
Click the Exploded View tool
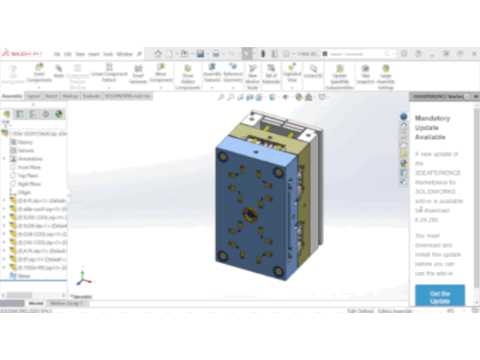[292, 73]
